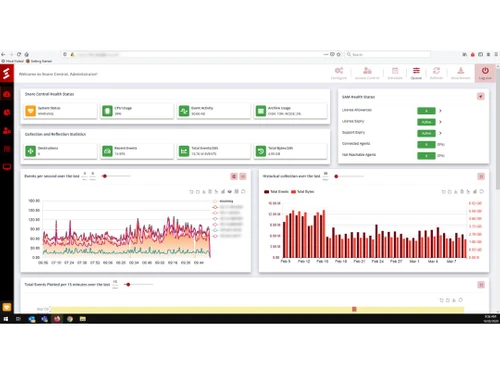Open the Schedule toolbar item
The image size is (500, 375).
395,73
